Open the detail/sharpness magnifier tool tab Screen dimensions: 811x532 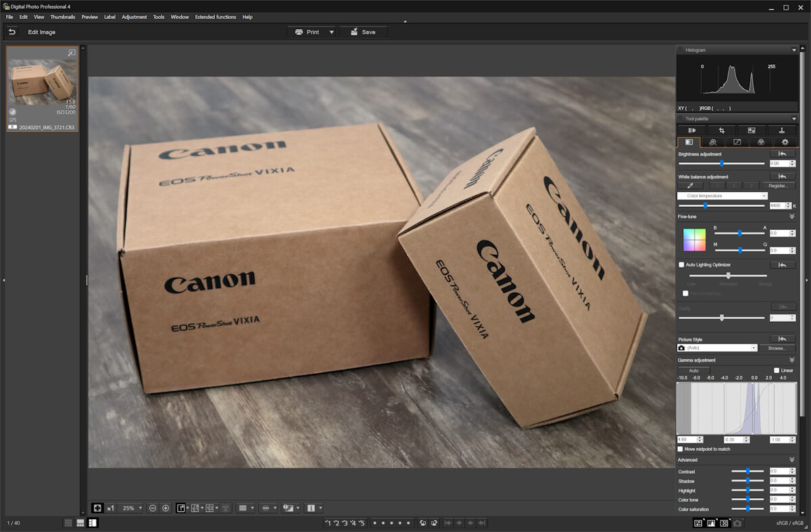pyautogui.click(x=713, y=142)
